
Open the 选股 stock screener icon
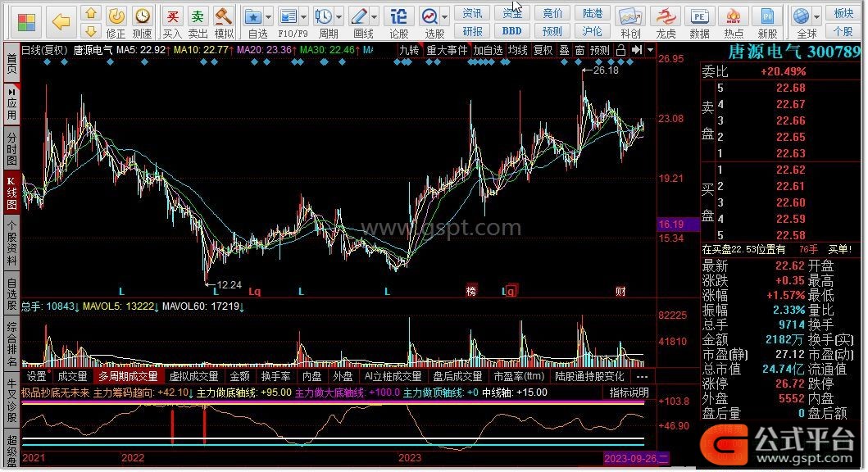pos(429,16)
